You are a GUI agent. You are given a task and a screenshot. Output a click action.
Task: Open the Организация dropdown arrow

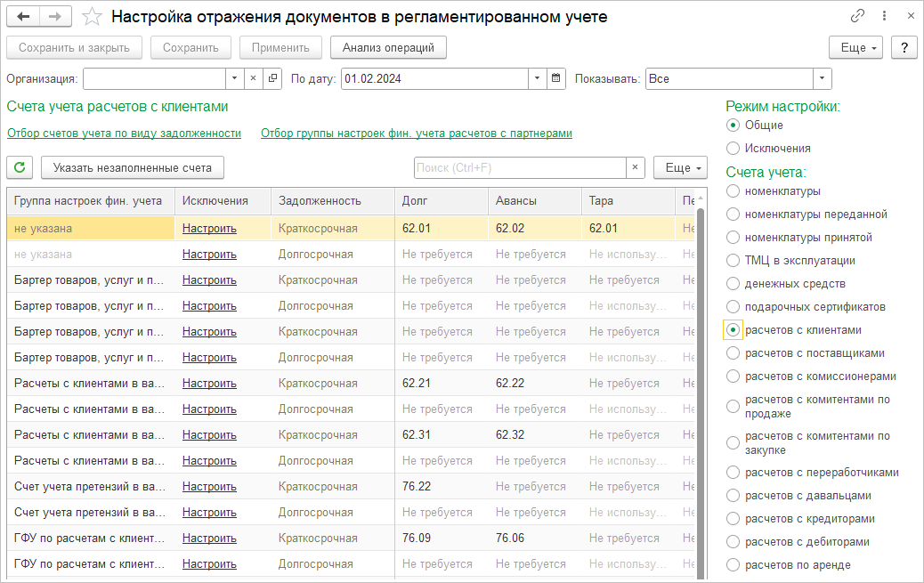click(234, 78)
